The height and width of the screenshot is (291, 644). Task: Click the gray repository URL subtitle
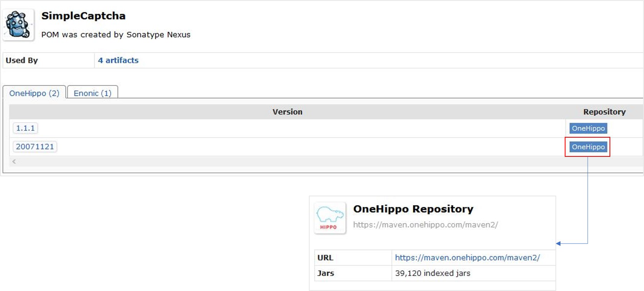pos(425,225)
